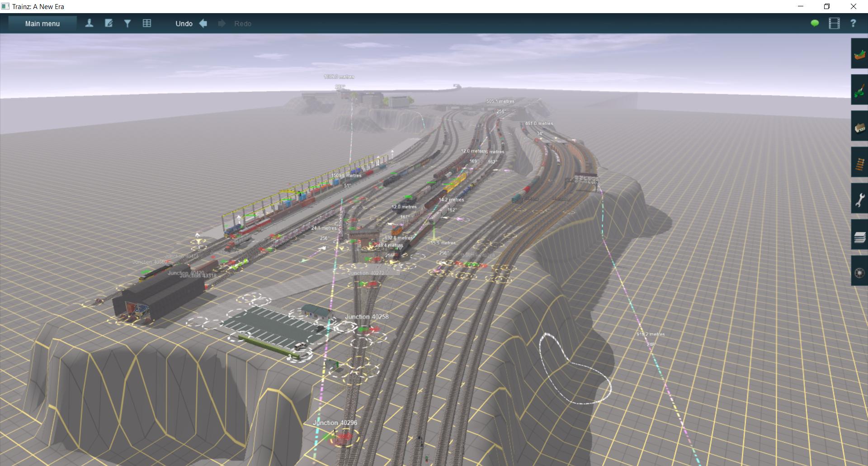Click the 1509.6 metres measurement label
The height and width of the screenshot is (466, 868).
tap(346, 176)
